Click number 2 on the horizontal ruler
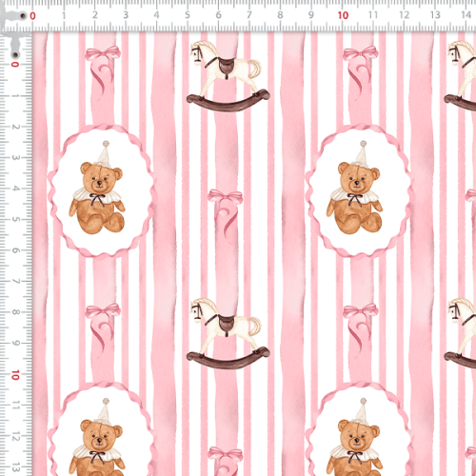Image resolution: width=476 pixels, height=476 pixels. [x=95, y=15]
